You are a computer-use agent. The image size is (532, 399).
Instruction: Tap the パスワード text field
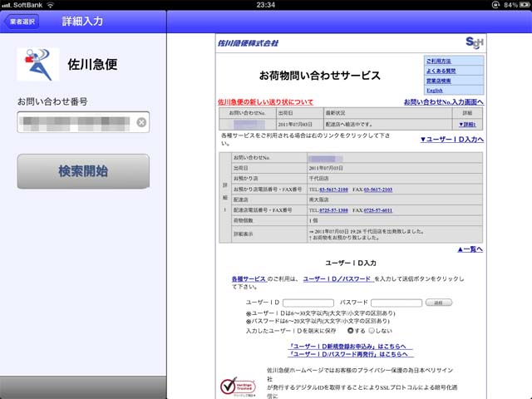[397, 303]
